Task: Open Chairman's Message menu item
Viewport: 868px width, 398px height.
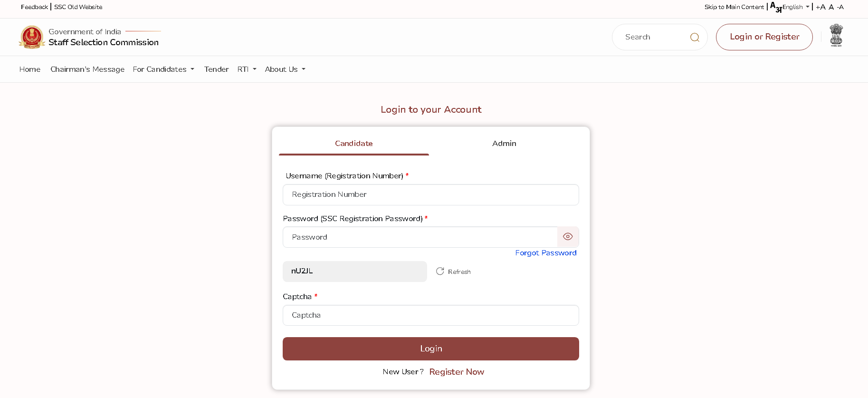Action: [87, 69]
